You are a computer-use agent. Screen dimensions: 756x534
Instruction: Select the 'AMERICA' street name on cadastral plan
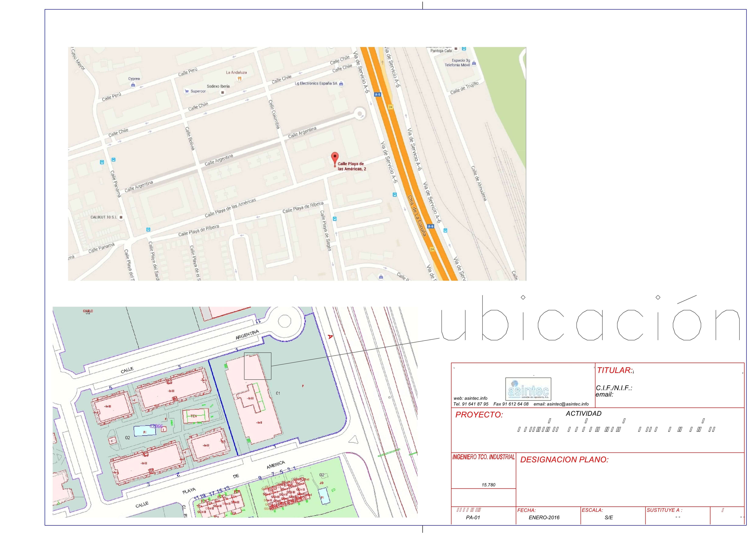pos(276,465)
